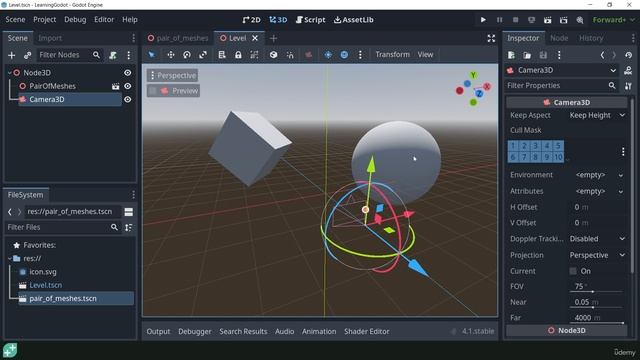
Task: Instantiate a child scene via link icon
Action: (27, 55)
